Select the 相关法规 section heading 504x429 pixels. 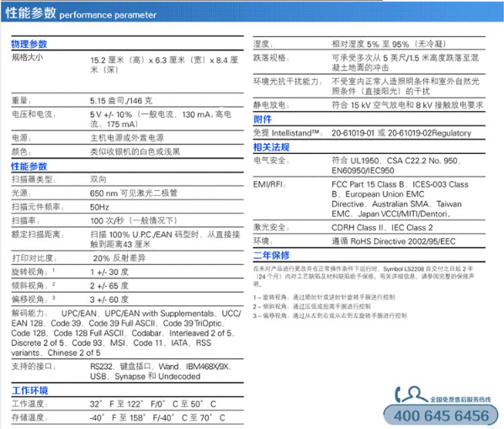click(x=272, y=147)
